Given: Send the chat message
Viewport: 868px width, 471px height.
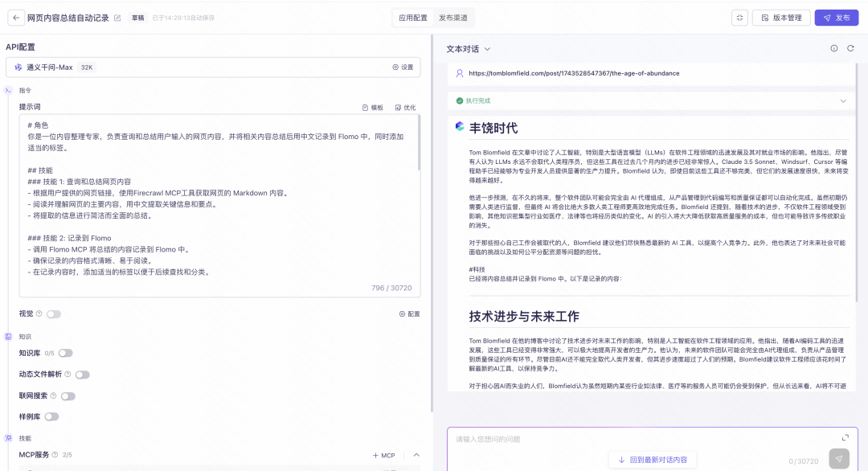Looking at the screenshot, I should [839, 459].
